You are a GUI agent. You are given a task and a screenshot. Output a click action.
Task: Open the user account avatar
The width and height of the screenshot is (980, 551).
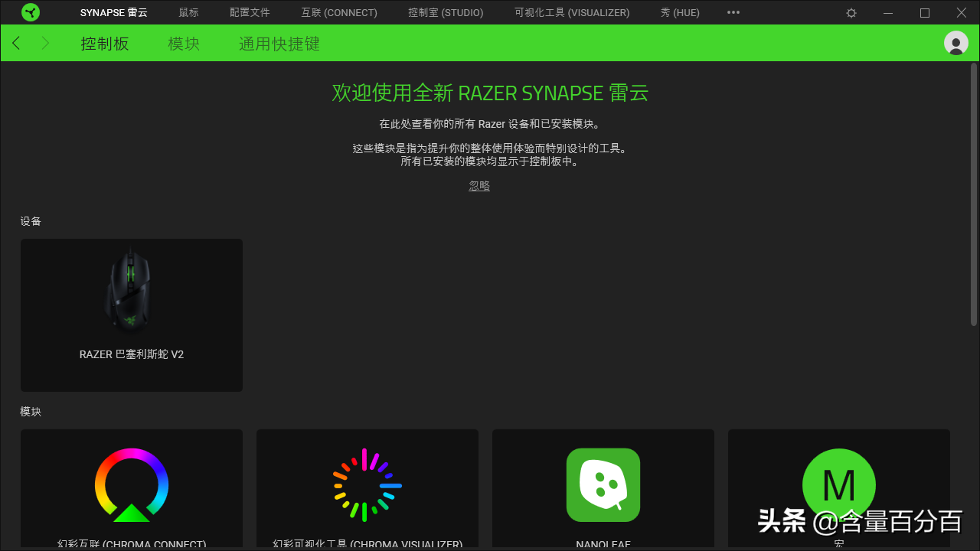tap(956, 43)
